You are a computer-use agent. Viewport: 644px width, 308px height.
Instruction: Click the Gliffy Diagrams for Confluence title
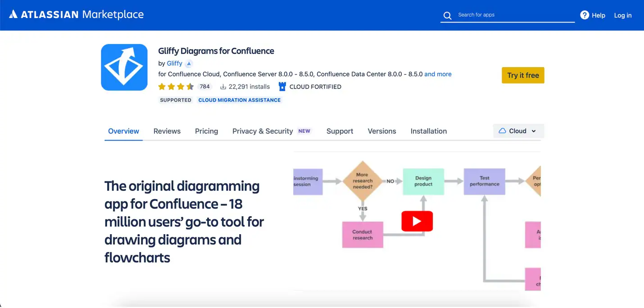(216, 51)
